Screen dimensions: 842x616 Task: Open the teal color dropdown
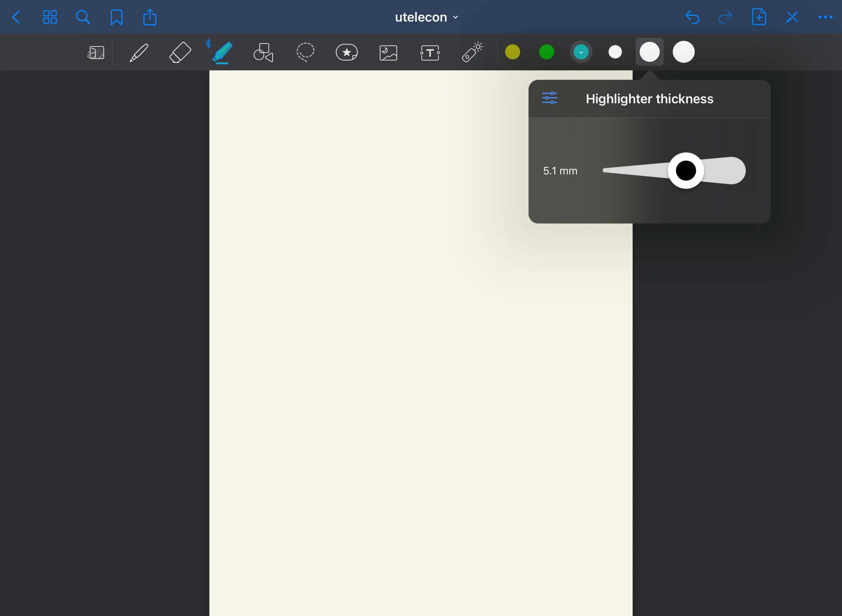581,52
